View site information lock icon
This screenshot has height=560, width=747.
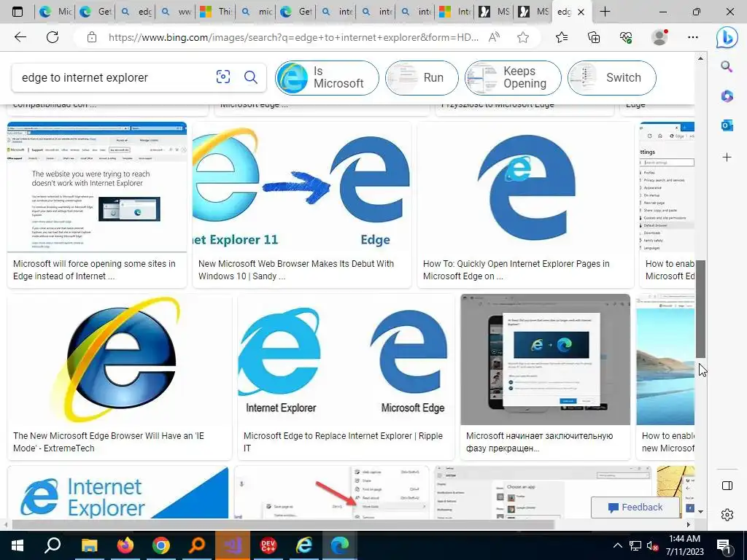(92, 37)
